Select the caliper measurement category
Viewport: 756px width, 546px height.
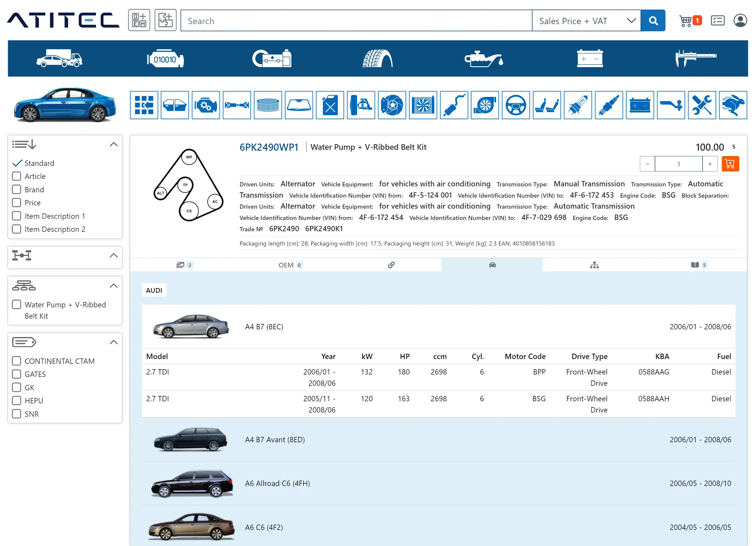[x=696, y=58]
